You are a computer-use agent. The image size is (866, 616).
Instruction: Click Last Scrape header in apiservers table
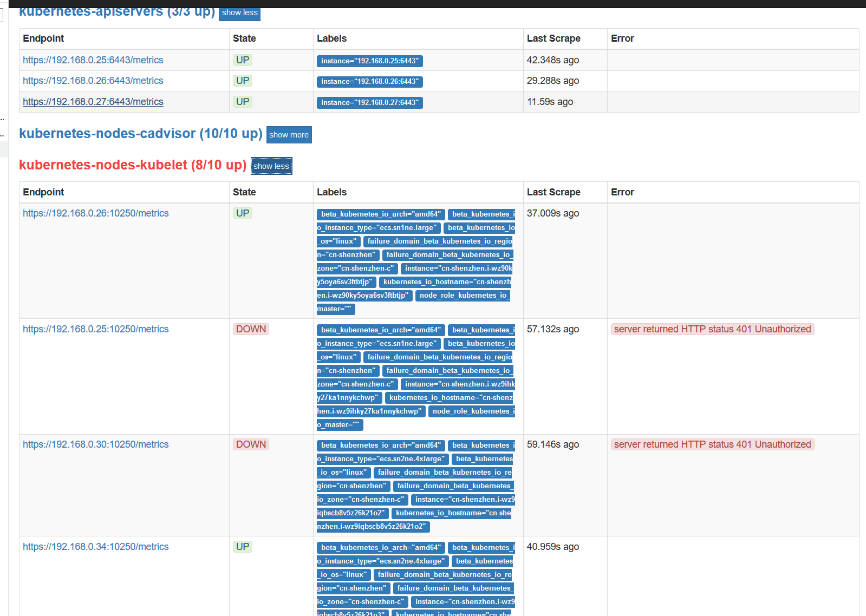coord(554,38)
